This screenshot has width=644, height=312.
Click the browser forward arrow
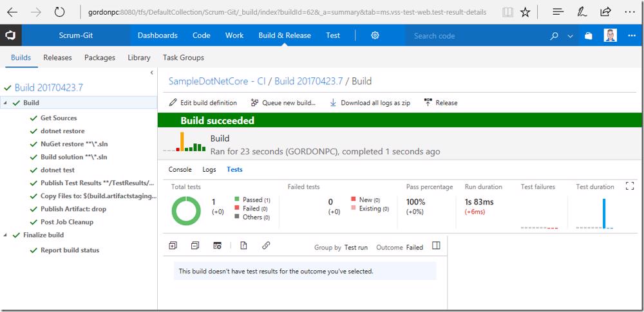[x=36, y=12]
